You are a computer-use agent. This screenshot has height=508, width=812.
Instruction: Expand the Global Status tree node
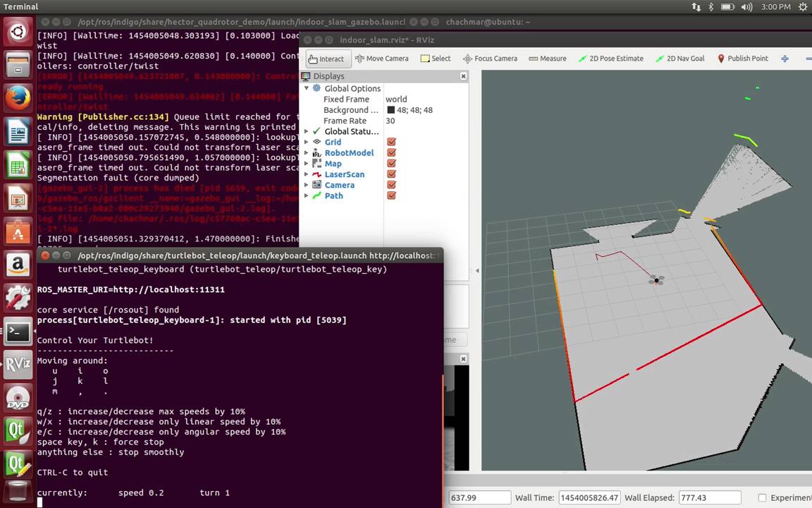coord(307,131)
